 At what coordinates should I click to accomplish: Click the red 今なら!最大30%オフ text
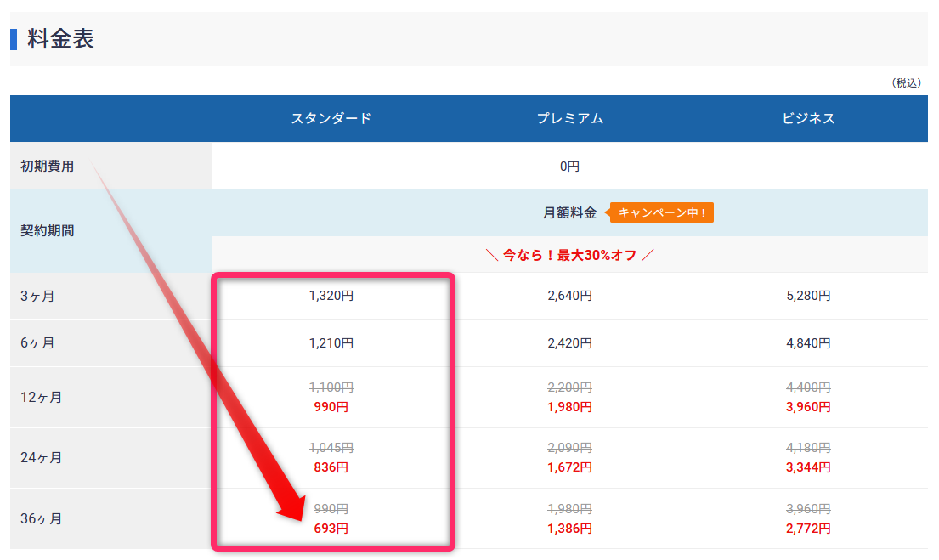coord(570,255)
